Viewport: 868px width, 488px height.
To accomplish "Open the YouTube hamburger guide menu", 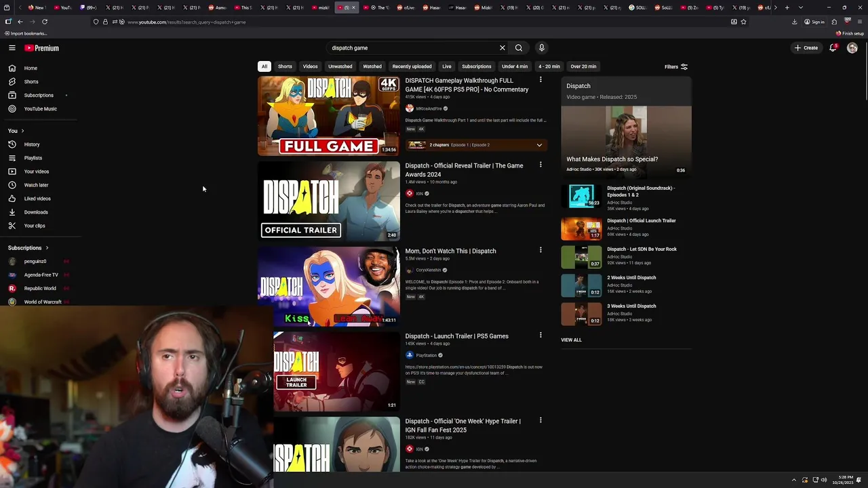I will pyautogui.click(x=12, y=48).
